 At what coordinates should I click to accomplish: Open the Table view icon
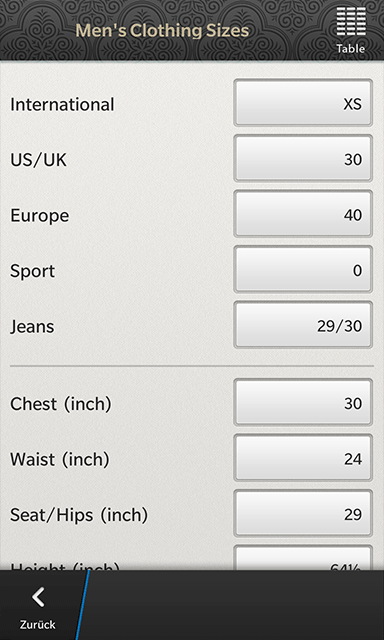(351, 31)
